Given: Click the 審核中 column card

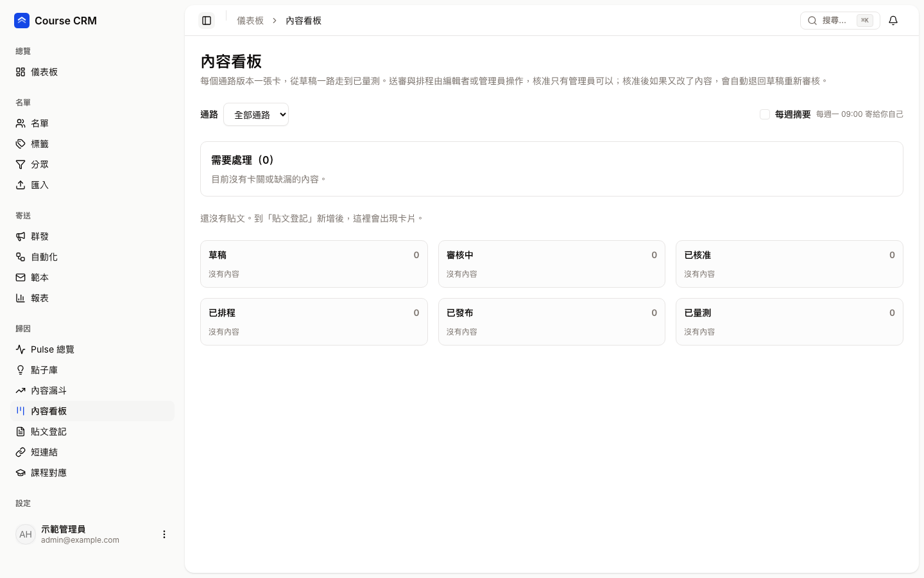Looking at the screenshot, I should point(552,264).
